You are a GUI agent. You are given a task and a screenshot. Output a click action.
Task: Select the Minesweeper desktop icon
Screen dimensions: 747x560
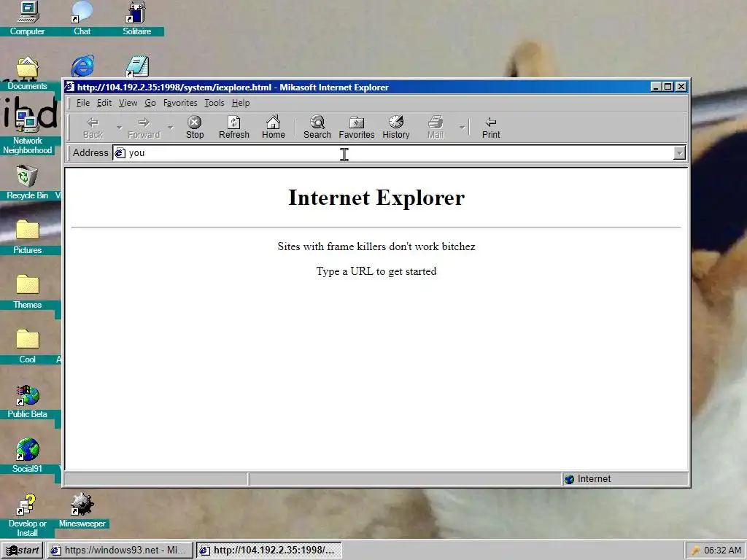[x=82, y=511]
